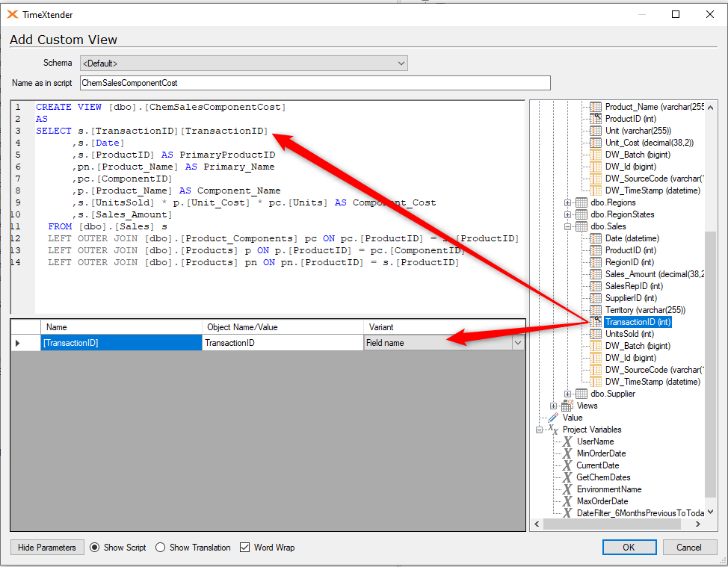Click the SalesRepID field icon
The height and width of the screenshot is (567, 728).
coord(595,286)
